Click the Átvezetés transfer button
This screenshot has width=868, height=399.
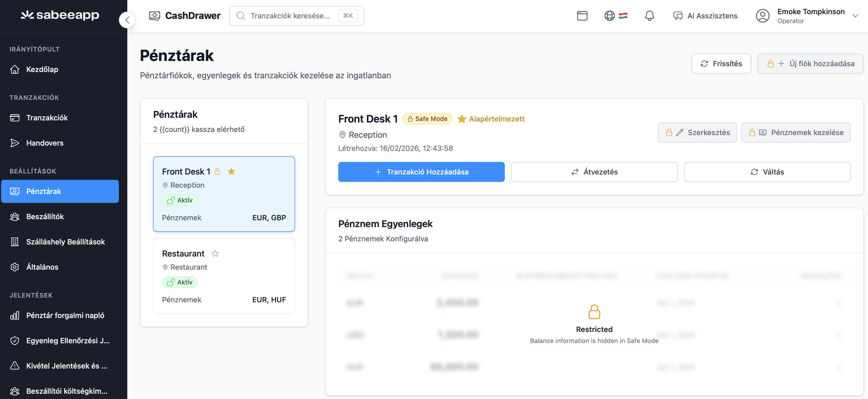tap(594, 172)
